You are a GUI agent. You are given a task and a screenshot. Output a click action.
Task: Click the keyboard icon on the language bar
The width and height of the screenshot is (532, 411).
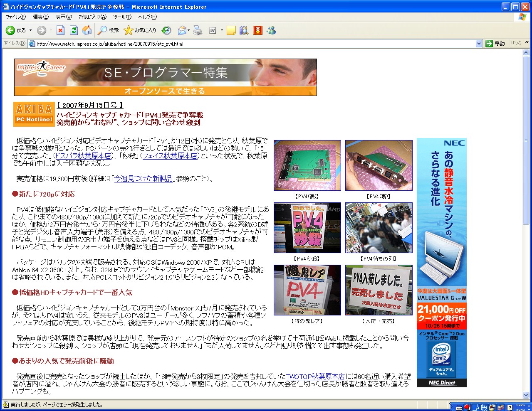tap(459, 408)
